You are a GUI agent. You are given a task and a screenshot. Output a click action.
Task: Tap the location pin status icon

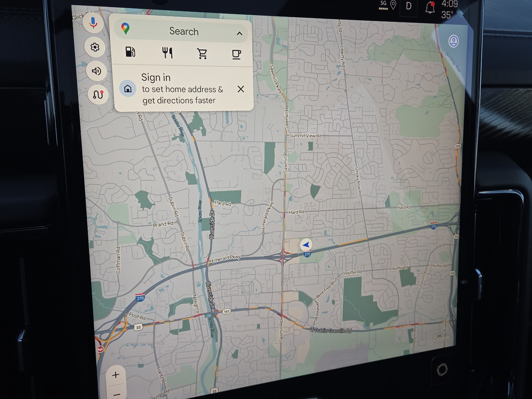[393, 5]
